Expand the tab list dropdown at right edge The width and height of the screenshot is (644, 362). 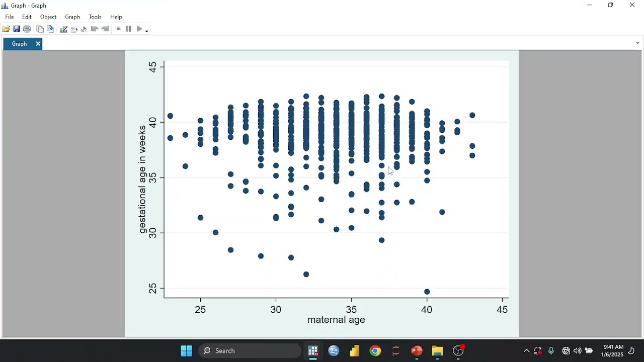coord(638,43)
